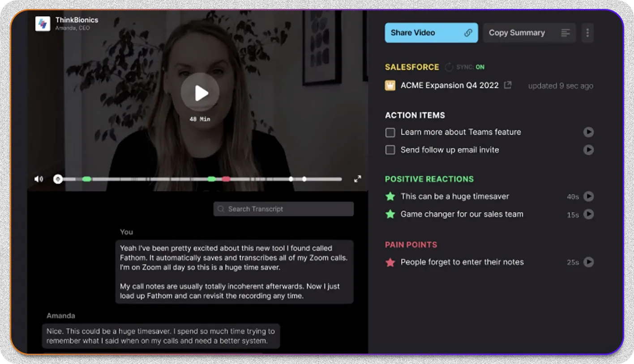Viewport: 634px width, 364px height.
Task: Click the ThinkBionics title text
Action: tap(77, 20)
